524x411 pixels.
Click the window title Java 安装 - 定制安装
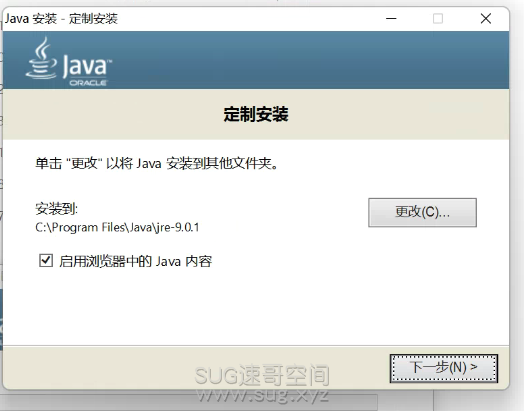[x=61, y=18]
